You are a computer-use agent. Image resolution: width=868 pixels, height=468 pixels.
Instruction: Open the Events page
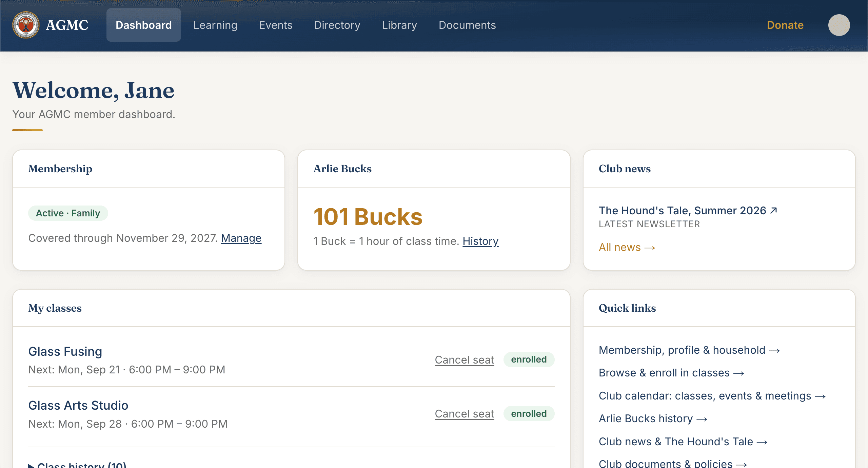click(276, 25)
